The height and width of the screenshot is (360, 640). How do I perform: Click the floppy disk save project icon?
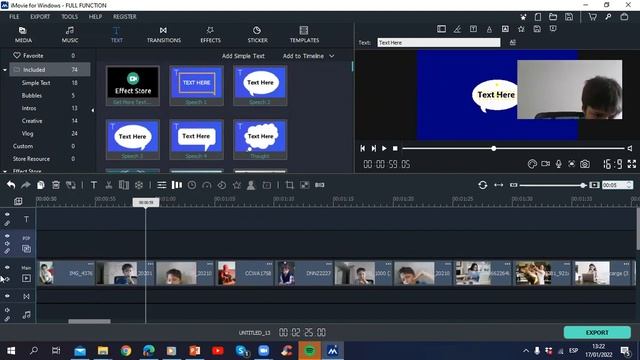(569, 17)
